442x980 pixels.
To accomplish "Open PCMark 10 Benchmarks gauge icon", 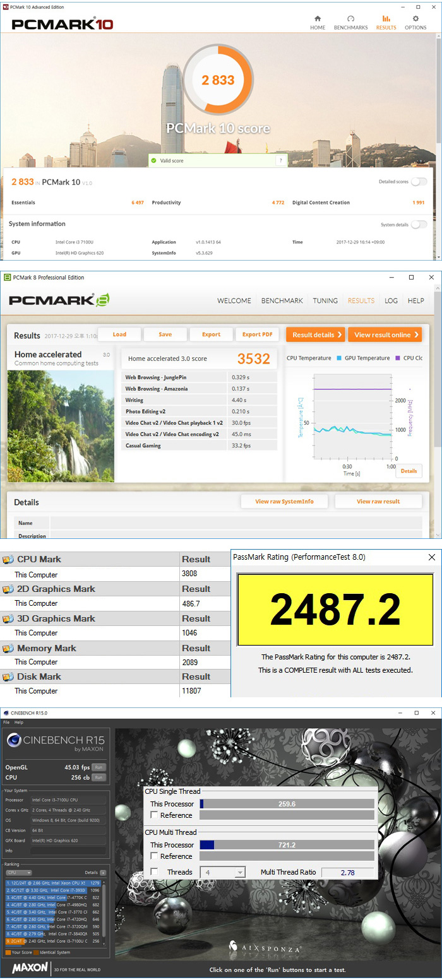I will coord(351,19).
